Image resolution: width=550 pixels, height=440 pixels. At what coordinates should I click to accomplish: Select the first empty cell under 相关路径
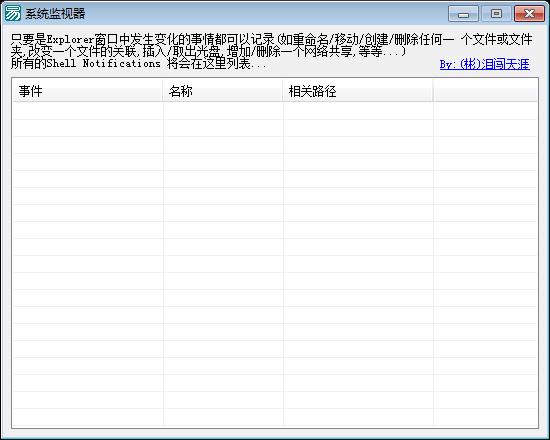tap(358, 111)
